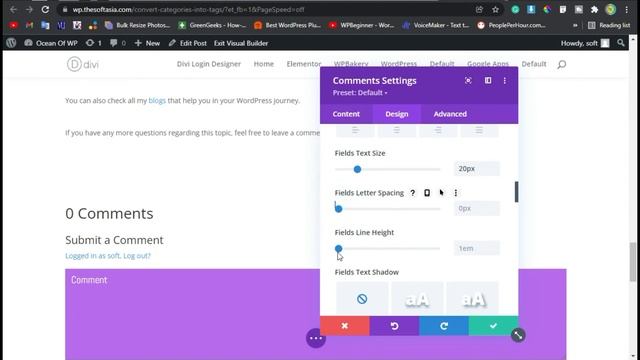Click the blogs link in paragraph

(x=157, y=100)
